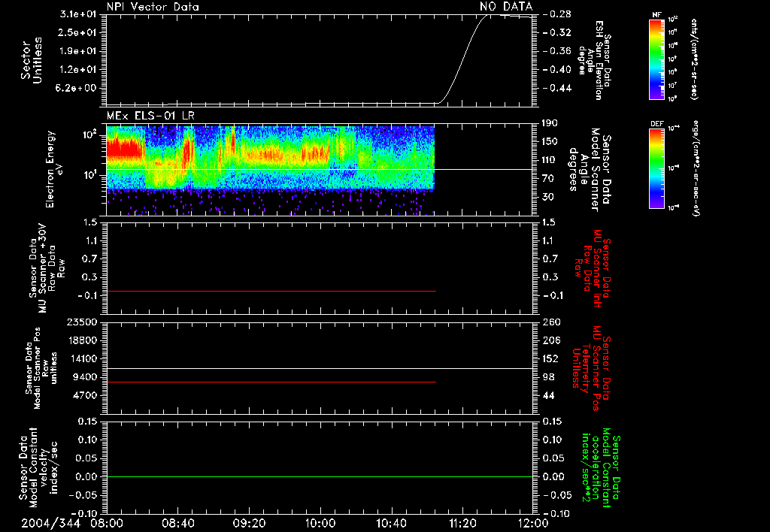Click the 'MU Scanner +30V Raw Data' axis label
The height and width of the screenshot is (532, 770).
coord(47,268)
